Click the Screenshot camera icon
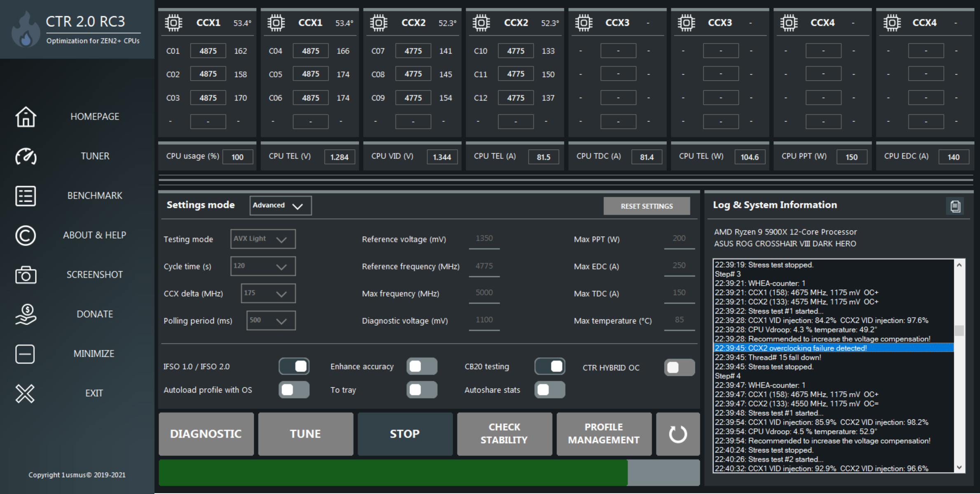Image resolution: width=980 pixels, height=494 pixels. click(26, 275)
